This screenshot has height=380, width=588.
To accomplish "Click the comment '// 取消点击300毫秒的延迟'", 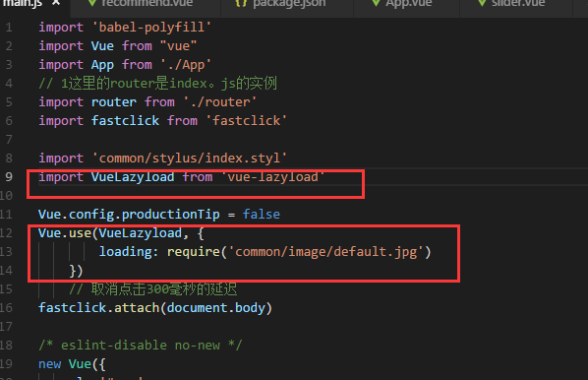I will [153, 289].
